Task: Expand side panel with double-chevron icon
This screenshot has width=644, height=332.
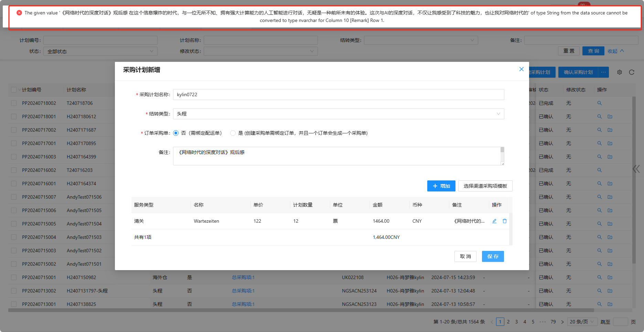Action: (x=636, y=169)
